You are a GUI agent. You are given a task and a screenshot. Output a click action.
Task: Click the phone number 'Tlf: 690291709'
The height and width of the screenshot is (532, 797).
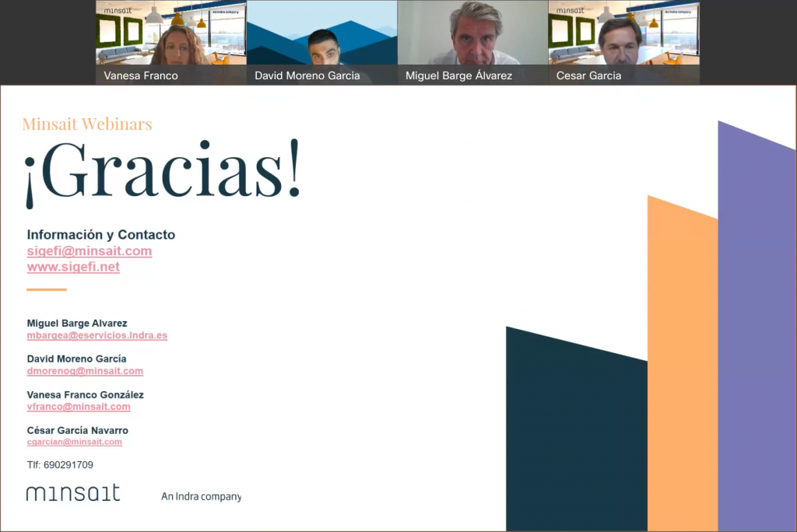point(60,465)
